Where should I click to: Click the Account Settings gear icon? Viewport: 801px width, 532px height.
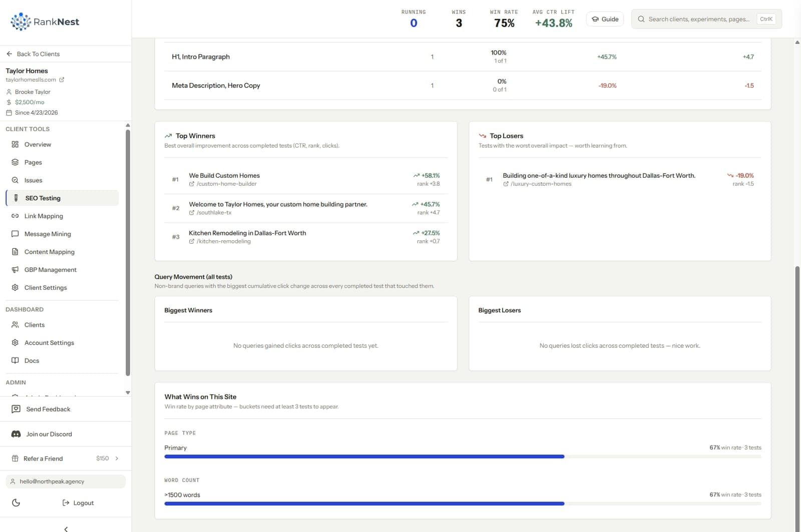15,343
